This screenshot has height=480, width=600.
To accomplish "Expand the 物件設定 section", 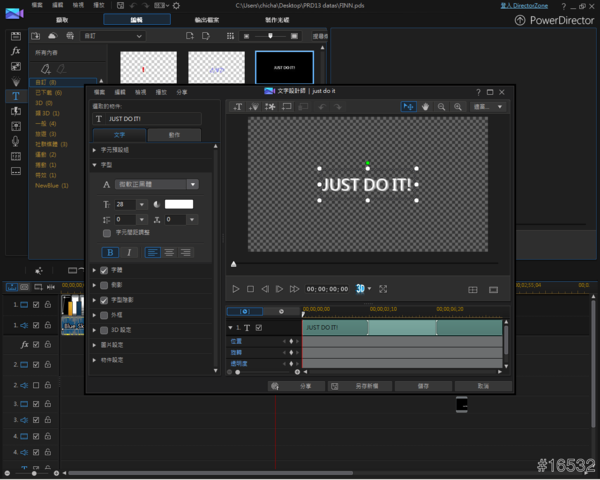I will pos(113,359).
